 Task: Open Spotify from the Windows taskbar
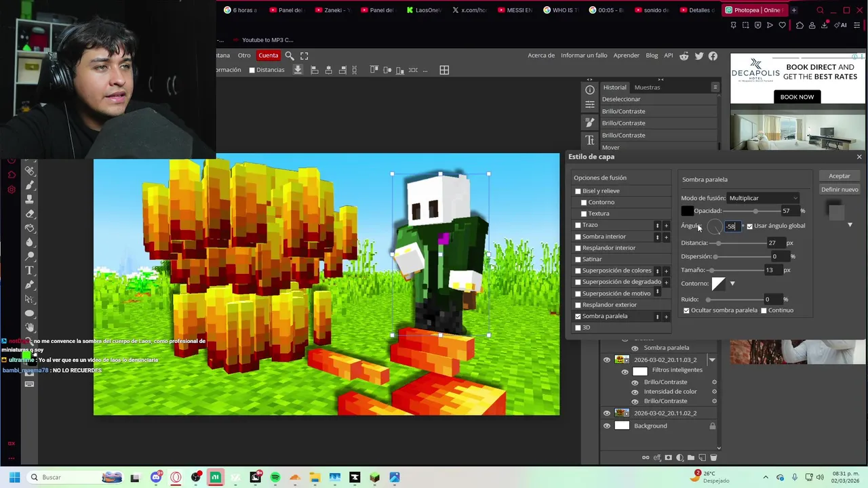point(275,477)
